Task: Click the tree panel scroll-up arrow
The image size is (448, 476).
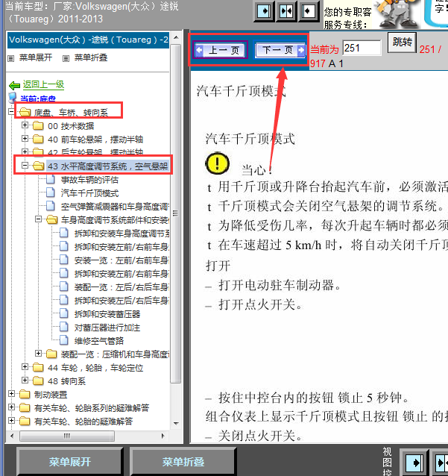Action: tap(176, 37)
